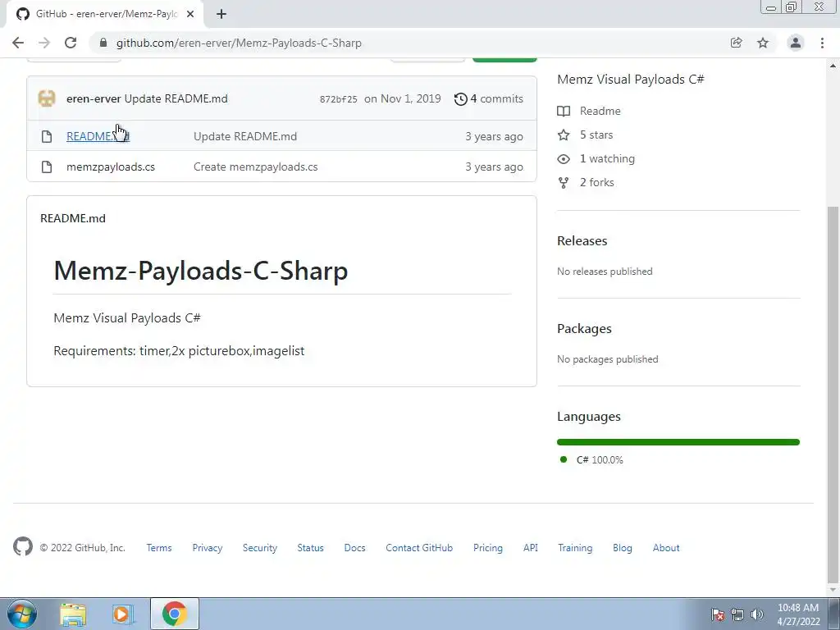Click the address bar URL
The image size is (840, 630).
239,43
